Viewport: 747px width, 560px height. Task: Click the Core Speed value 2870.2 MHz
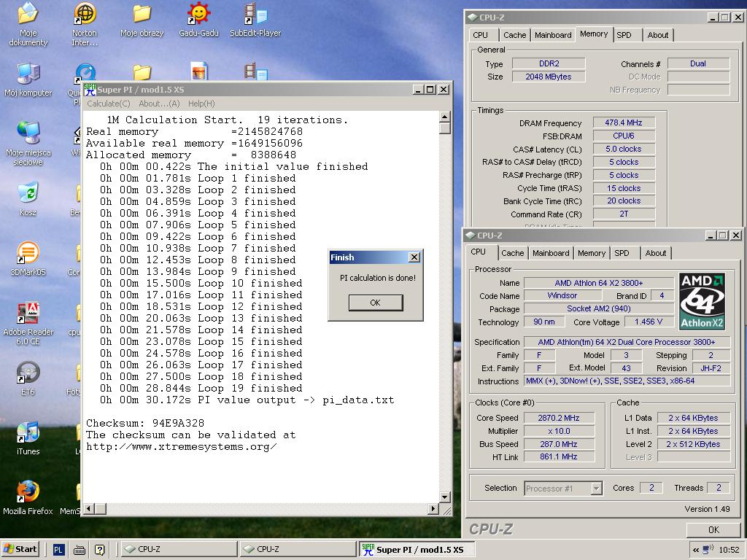[559, 418]
